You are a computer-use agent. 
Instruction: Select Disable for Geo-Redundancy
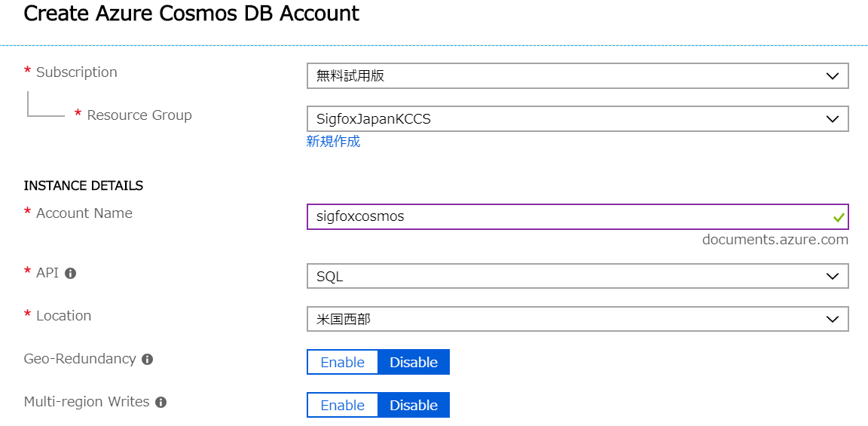tap(414, 363)
